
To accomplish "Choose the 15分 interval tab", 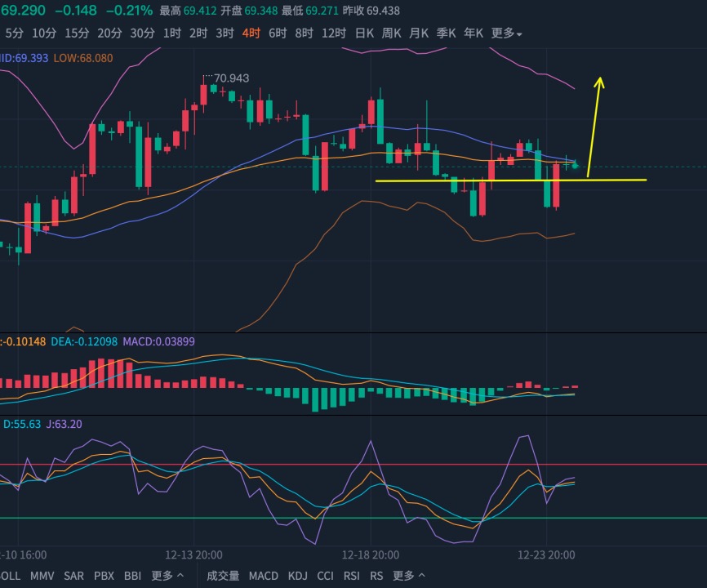I will click(x=77, y=33).
